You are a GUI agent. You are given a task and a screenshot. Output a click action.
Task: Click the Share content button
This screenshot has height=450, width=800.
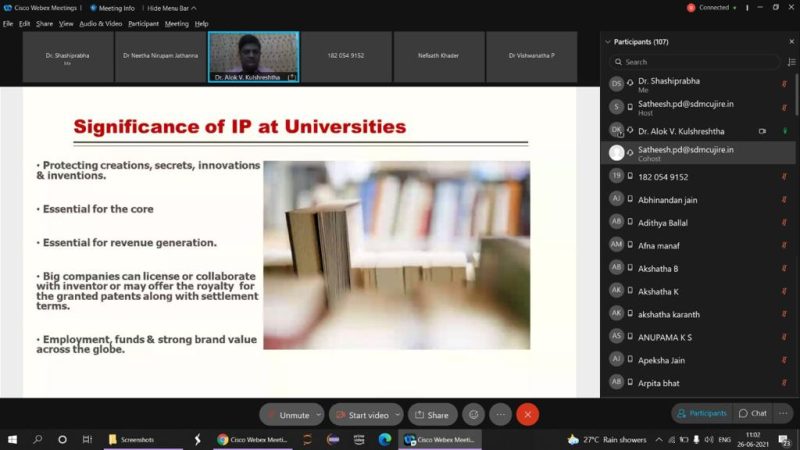pyautogui.click(x=432, y=414)
